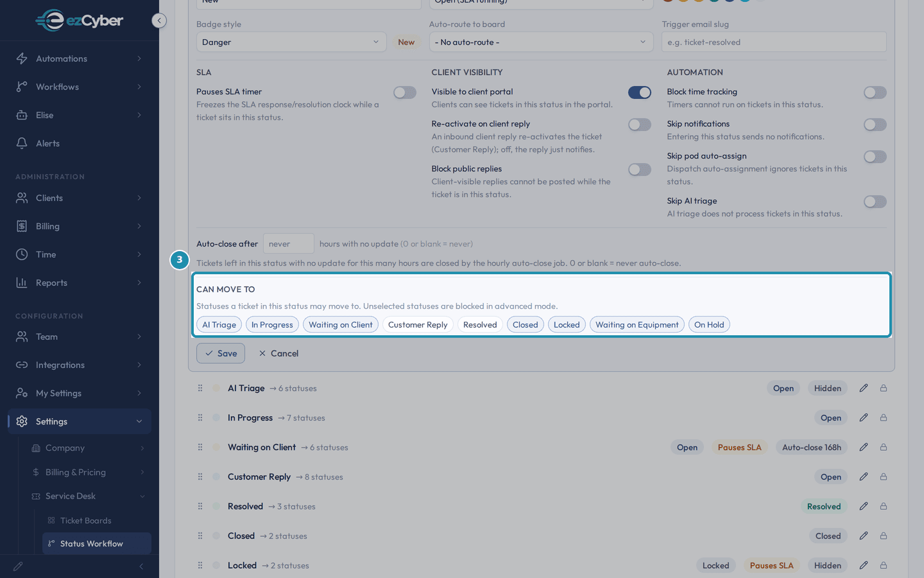
Task: Collapse the Settings sidebar chevron
Action: 139,421
